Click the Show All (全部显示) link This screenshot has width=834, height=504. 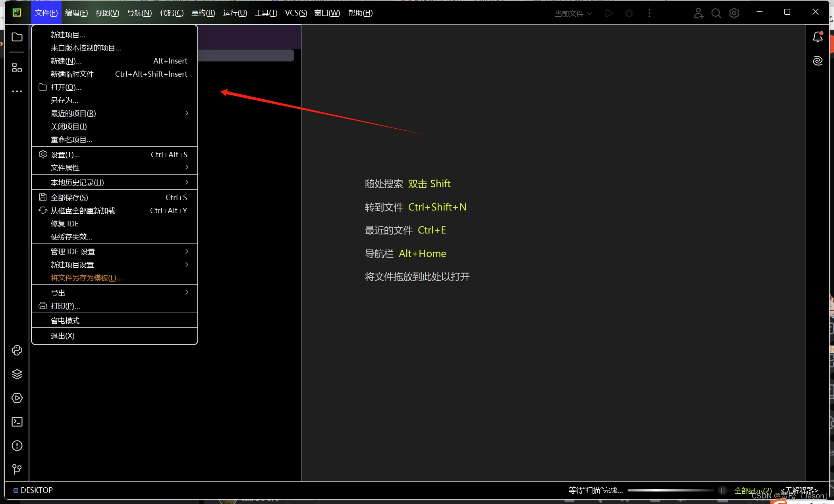753,490
